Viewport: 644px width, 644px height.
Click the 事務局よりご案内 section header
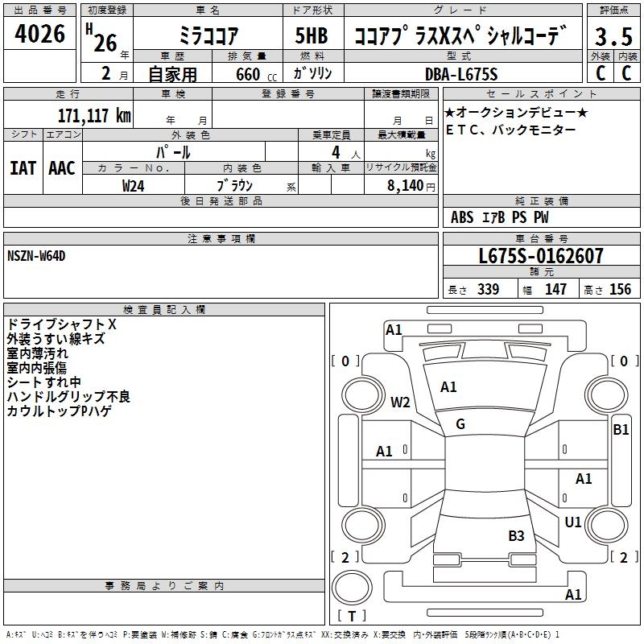coord(164,586)
